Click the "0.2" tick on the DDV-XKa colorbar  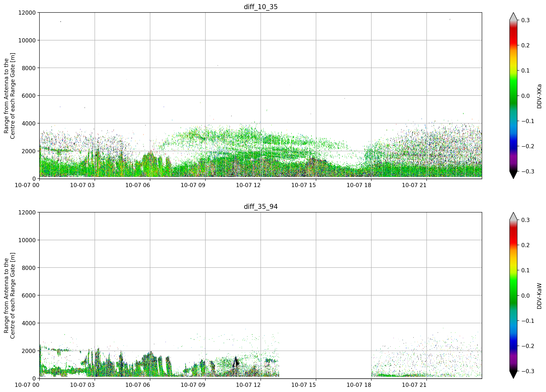[525, 45]
